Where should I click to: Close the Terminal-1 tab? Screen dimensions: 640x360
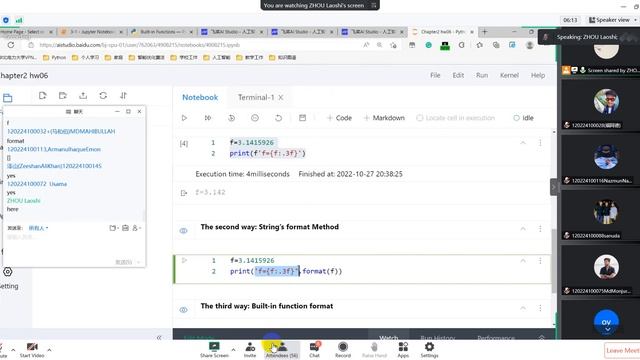(x=281, y=98)
